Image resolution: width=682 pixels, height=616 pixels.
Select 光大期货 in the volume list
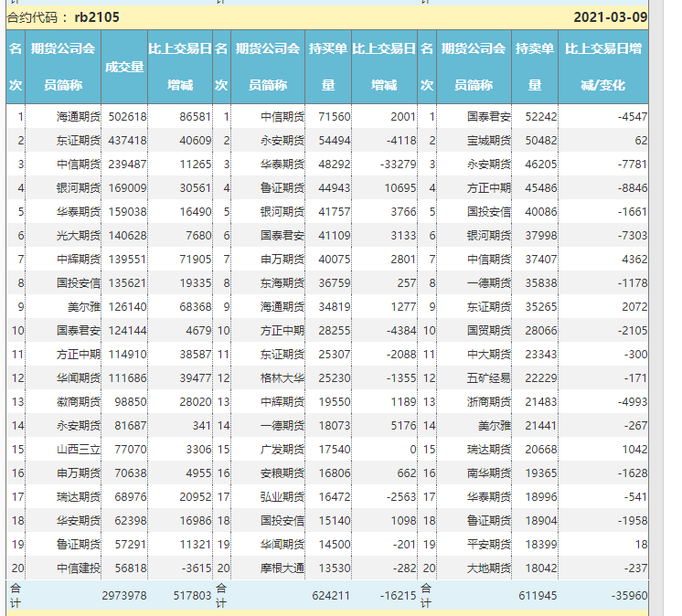pos(79,236)
